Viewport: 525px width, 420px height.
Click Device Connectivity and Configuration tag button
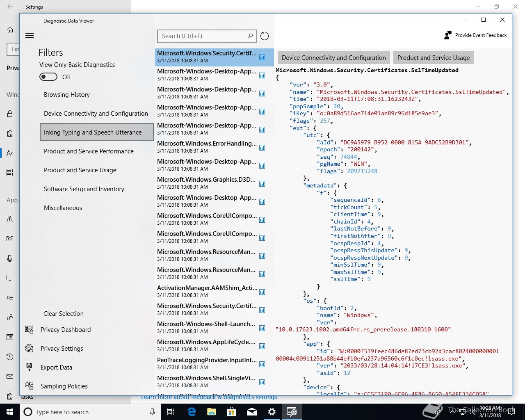click(334, 57)
